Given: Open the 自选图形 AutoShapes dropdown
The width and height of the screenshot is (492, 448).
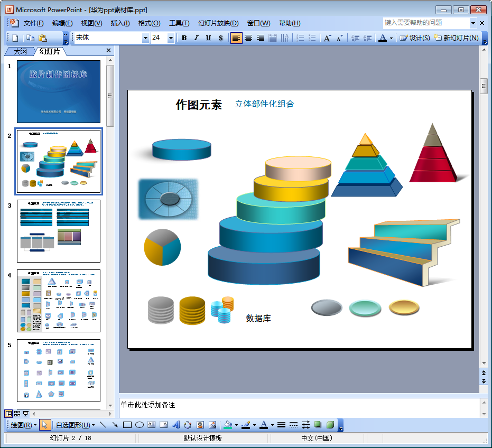Looking at the screenshot, I should [x=75, y=425].
